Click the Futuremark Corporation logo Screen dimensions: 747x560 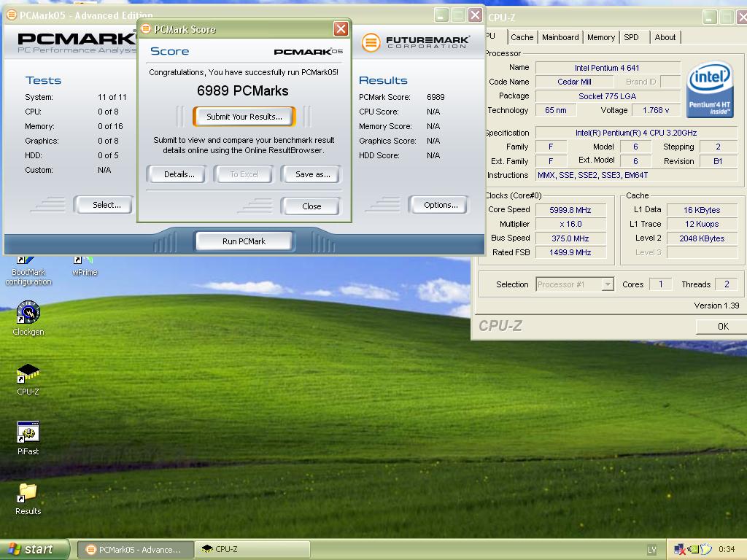point(415,42)
